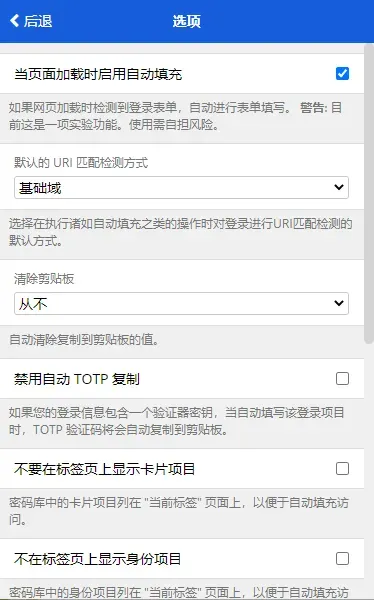374x600 pixels.
Task: Click the 不要在标签页上显示卡片项目 label
Action: click(x=105, y=469)
